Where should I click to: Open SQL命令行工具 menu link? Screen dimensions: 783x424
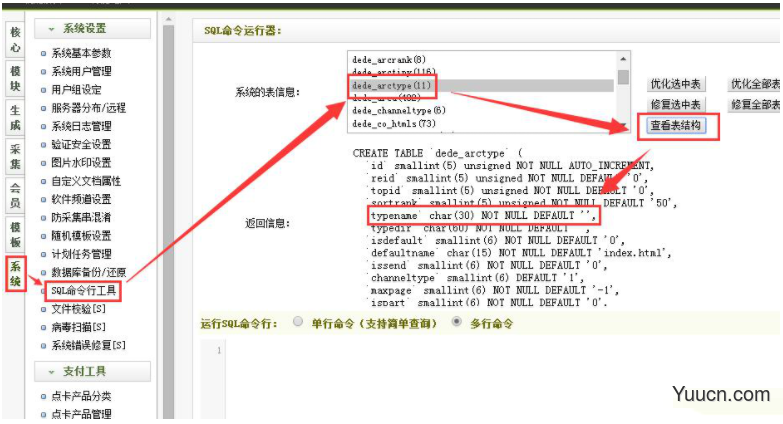pyautogui.click(x=83, y=291)
